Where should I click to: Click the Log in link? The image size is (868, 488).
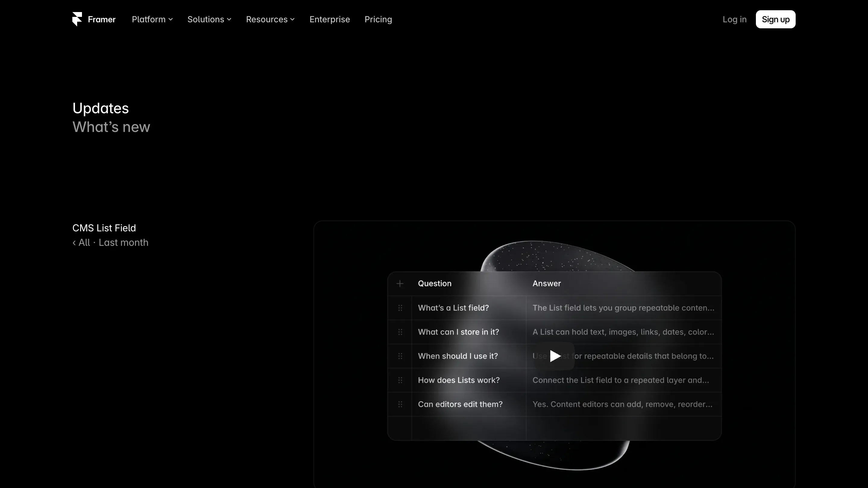tap(734, 19)
